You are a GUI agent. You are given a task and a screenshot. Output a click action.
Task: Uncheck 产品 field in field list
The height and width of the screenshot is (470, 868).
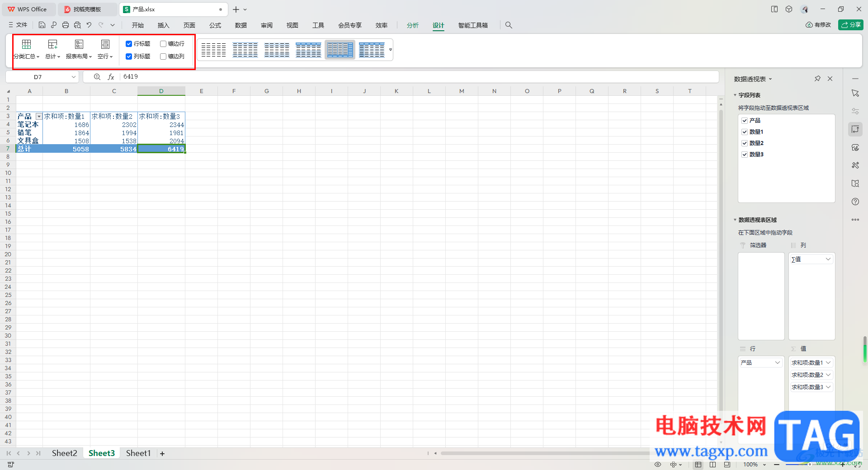click(x=745, y=121)
